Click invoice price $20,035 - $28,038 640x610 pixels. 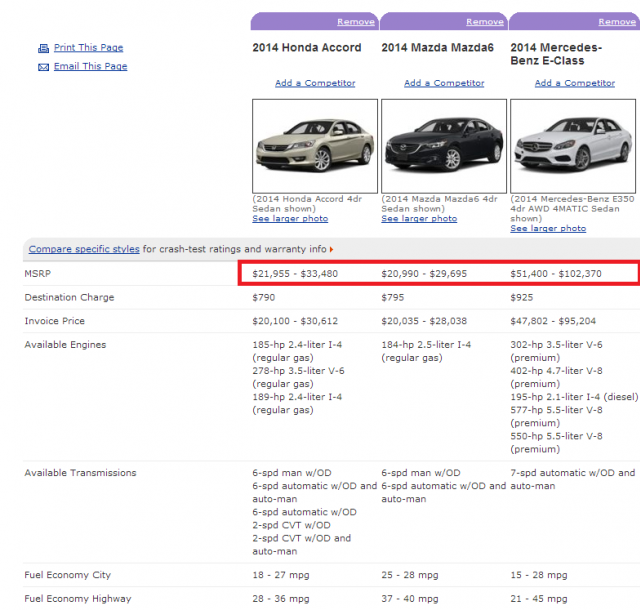pos(424,321)
